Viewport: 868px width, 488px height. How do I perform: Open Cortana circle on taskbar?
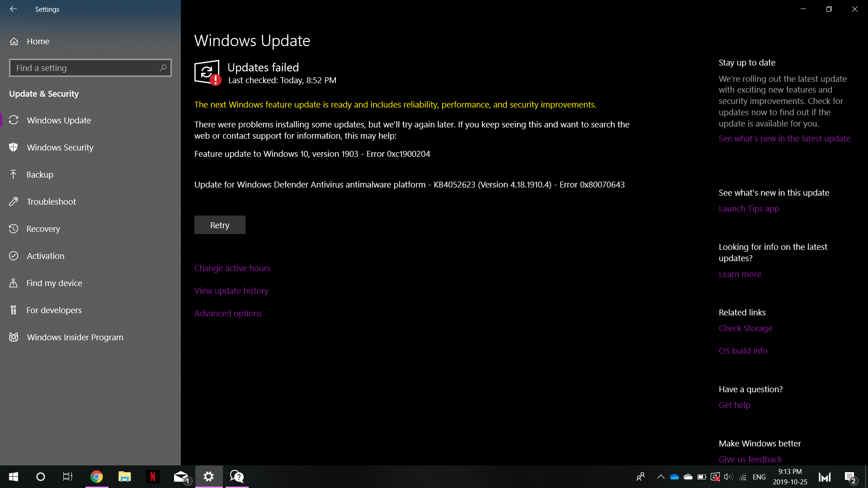pyautogui.click(x=41, y=477)
